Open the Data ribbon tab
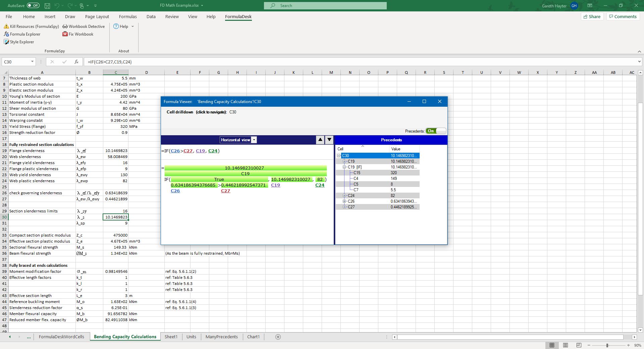The height and width of the screenshot is (349, 644). [x=151, y=16]
